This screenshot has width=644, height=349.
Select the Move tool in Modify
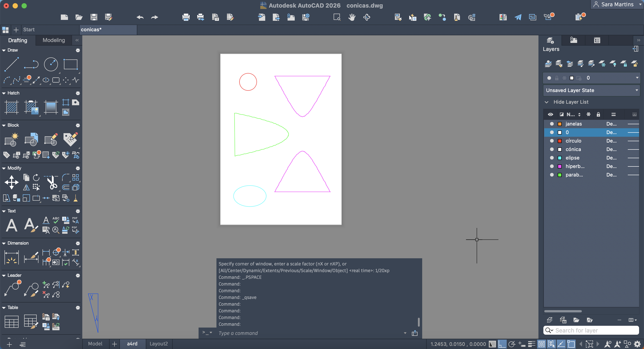point(11,182)
